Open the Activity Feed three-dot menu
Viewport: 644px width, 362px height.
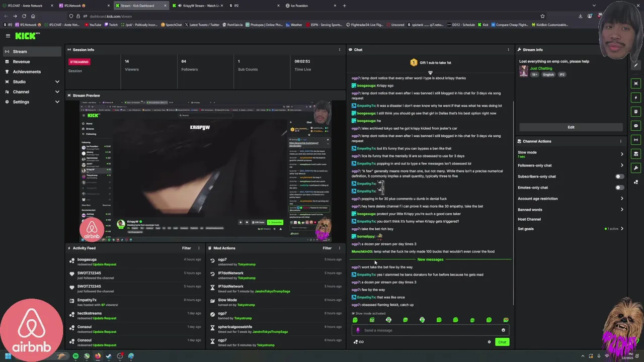[199, 248]
